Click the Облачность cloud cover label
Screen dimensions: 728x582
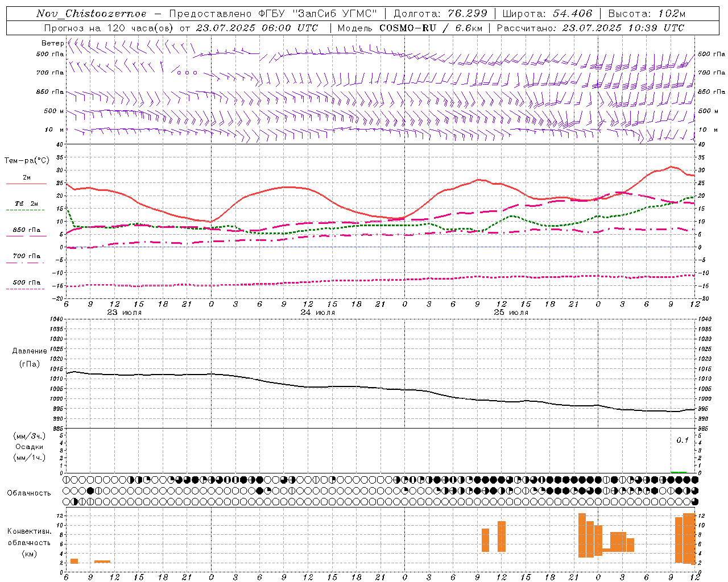pyautogui.click(x=29, y=493)
